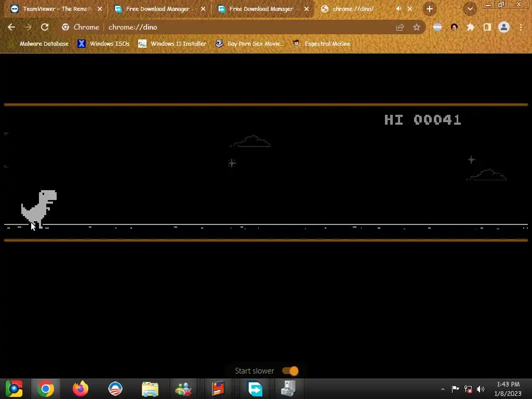The image size is (532, 399).
Task: Open the Action Center flag icon
Action: point(455,389)
